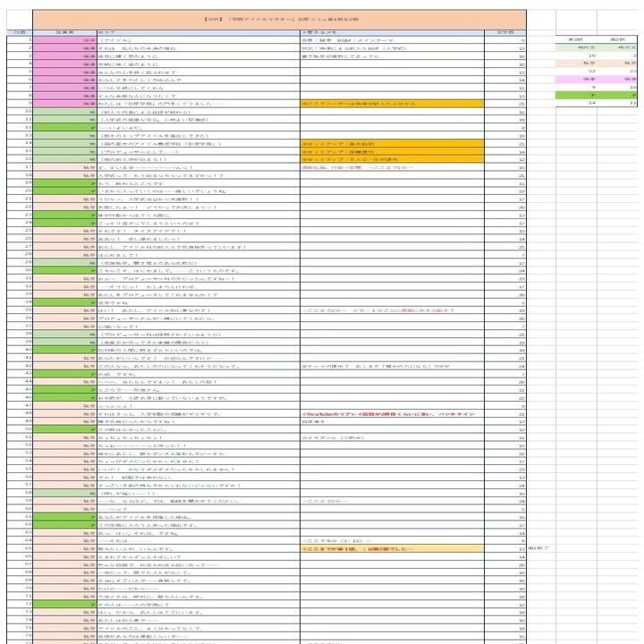The height and width of the screenshot is (644, 644).
Task: Select the green P speaker cell in row 61
Action: coord(65,517)
